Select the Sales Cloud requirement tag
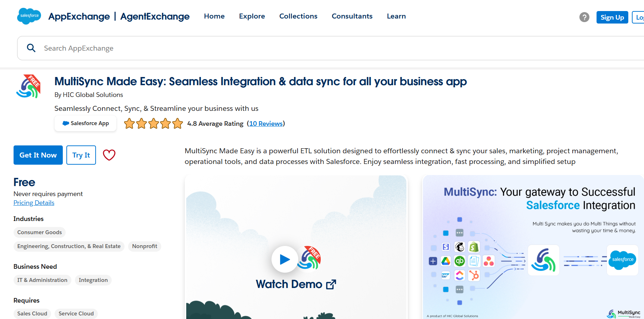The image size is (644, 319). [x=32, y=314]
